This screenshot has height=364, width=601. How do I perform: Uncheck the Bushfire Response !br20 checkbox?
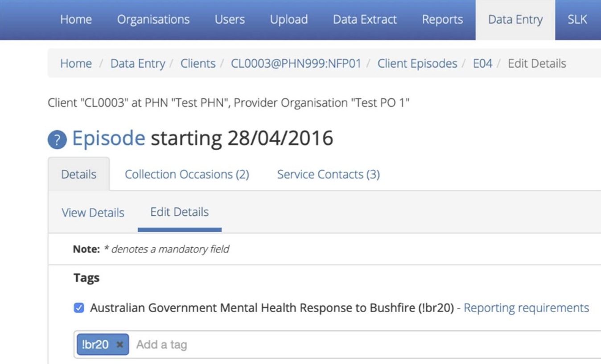pos(79,308)
